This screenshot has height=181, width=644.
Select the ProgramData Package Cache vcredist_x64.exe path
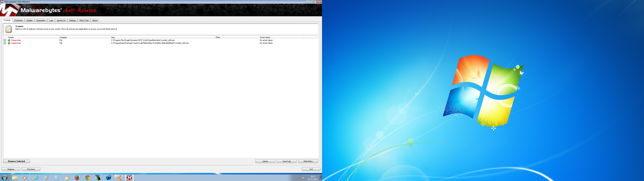tap(150, 43)
